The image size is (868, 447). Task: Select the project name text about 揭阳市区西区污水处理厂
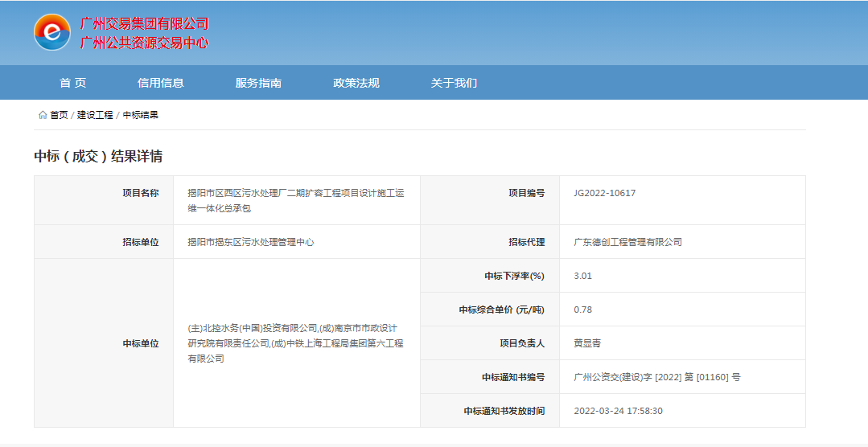[296, 200]
